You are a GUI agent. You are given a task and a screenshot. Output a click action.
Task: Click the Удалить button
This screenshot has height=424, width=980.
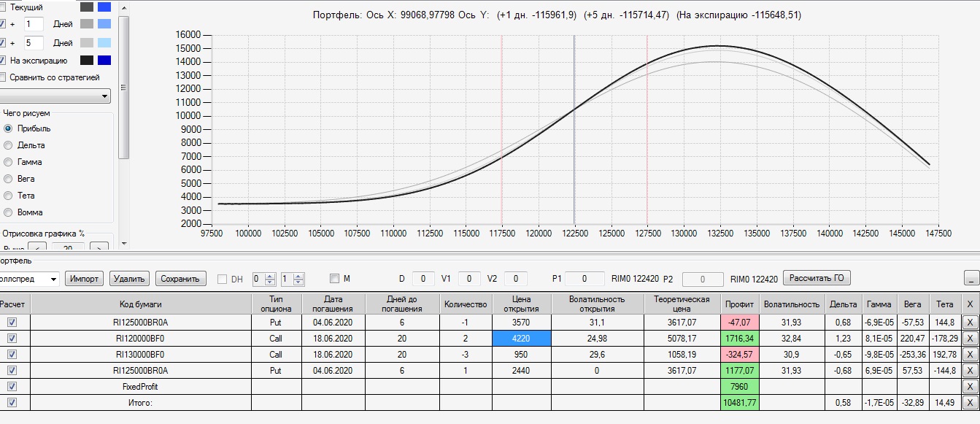tap(129, 279)
